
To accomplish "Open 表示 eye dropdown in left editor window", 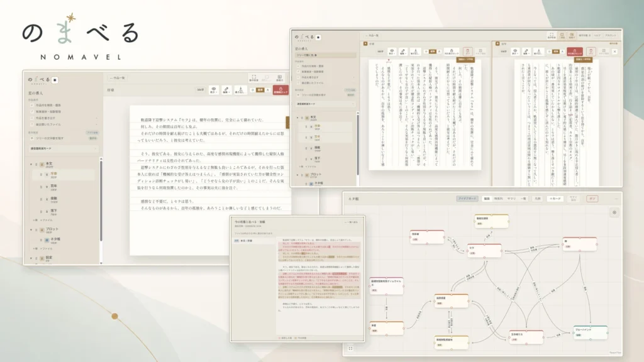I will [213, 90].
